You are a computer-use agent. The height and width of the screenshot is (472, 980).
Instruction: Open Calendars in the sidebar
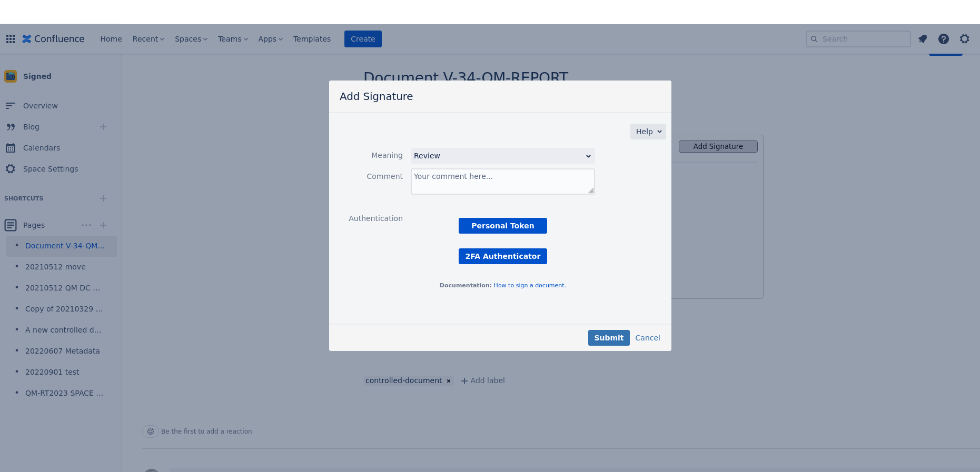[x=42, y=148]
